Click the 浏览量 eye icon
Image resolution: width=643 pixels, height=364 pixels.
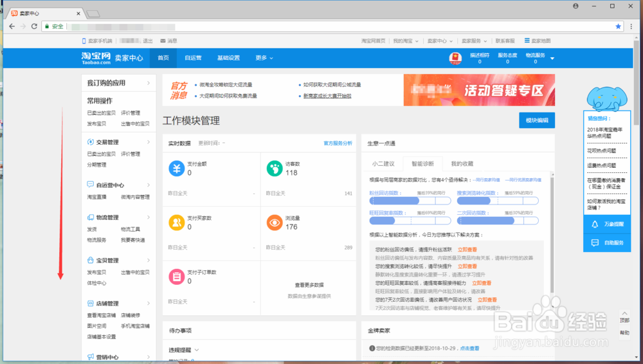coord(275,223)
